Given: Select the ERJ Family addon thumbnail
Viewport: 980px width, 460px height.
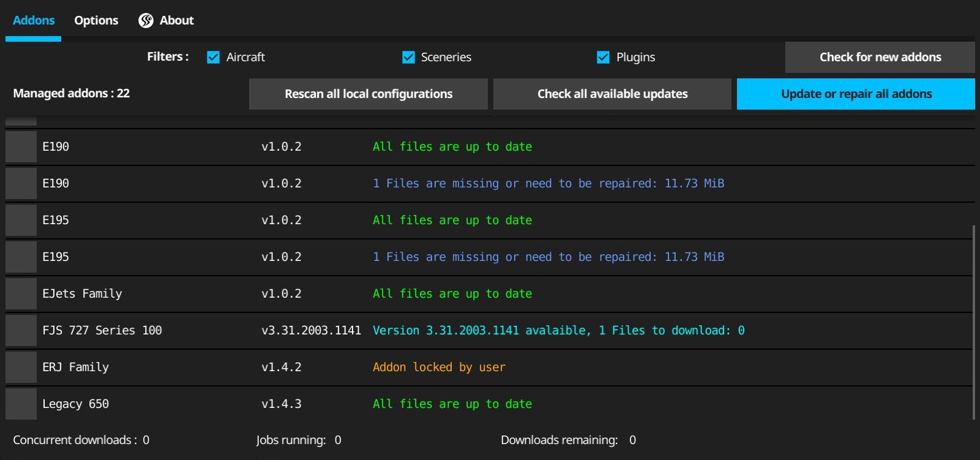Looking at the screenshot, I should pyautogui.click(x=21, y=368).
